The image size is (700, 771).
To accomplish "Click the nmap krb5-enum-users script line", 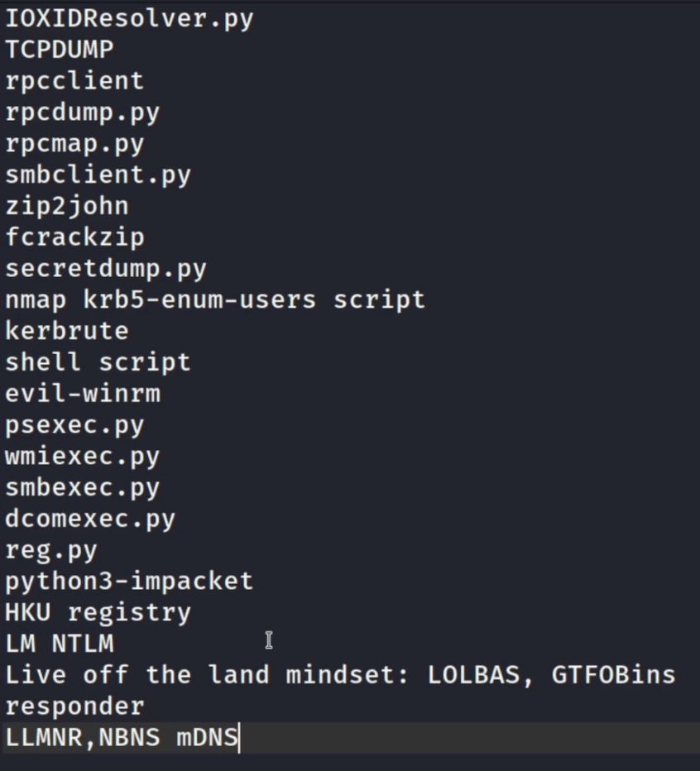I will pyautogui.click(x=215, y=299).
